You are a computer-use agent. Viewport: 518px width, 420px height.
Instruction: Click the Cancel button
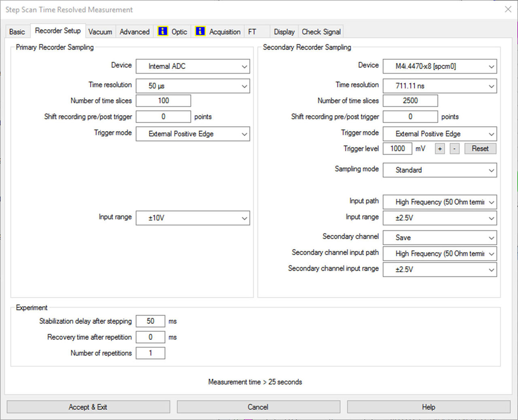(x=258, y=407)
